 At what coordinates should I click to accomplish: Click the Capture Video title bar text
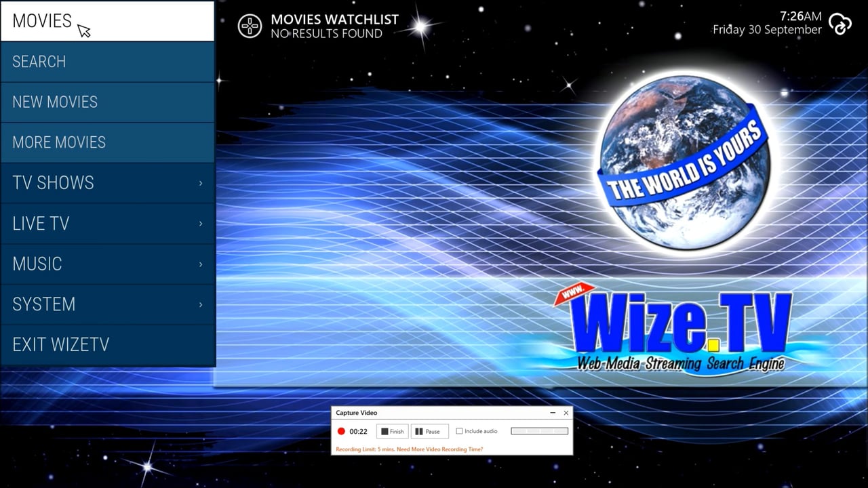pos(357,413)
